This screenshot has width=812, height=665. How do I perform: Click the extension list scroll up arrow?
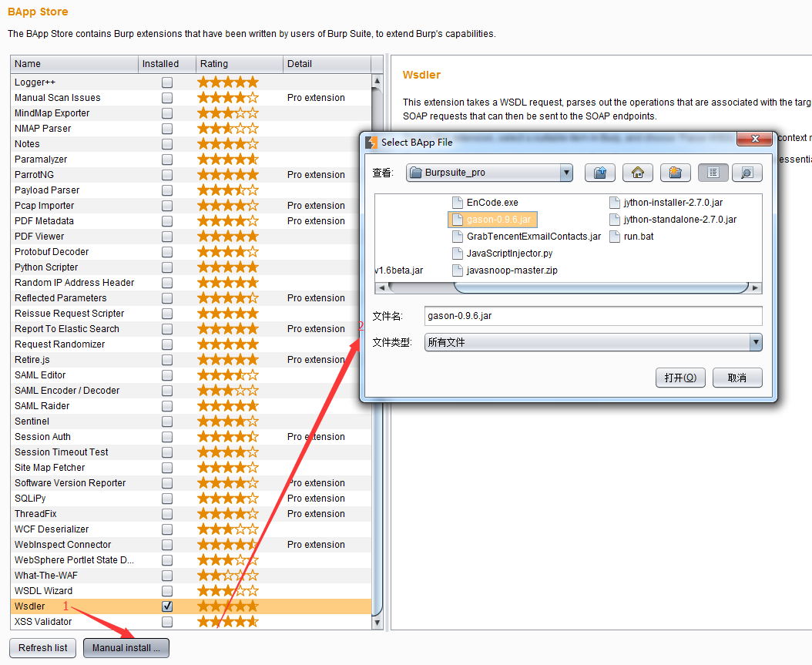tap(377, 81)
